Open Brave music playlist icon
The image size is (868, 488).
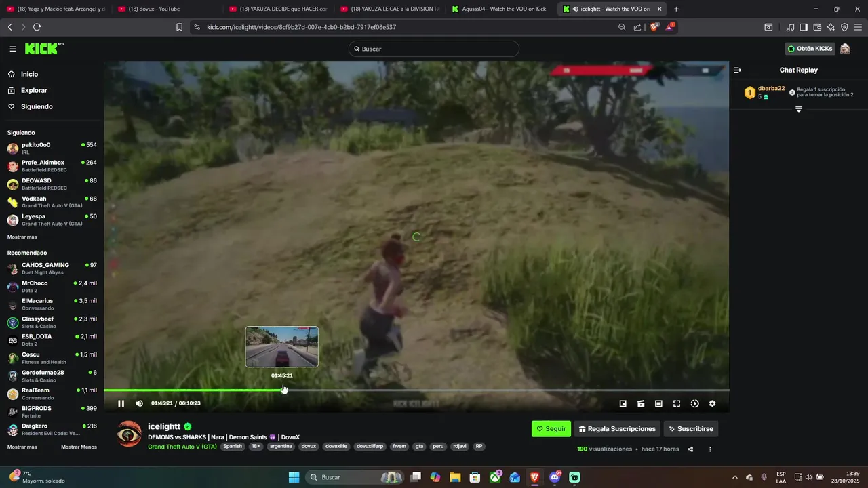pos(790,27)
